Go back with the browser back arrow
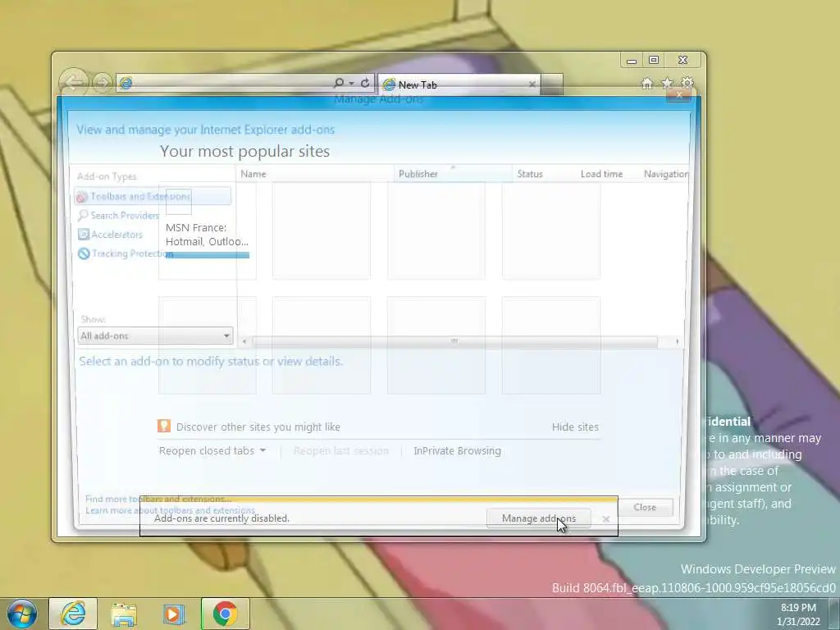 click(73, 82)
